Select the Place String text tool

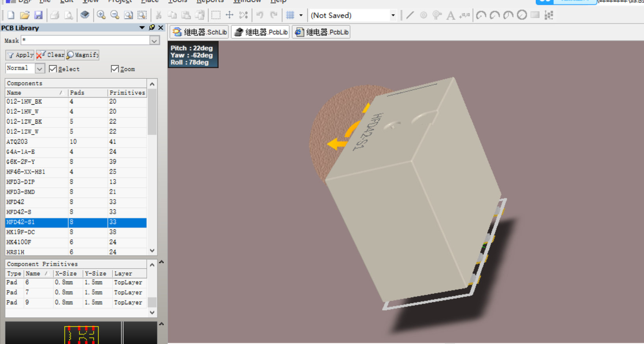coord(451,15)
